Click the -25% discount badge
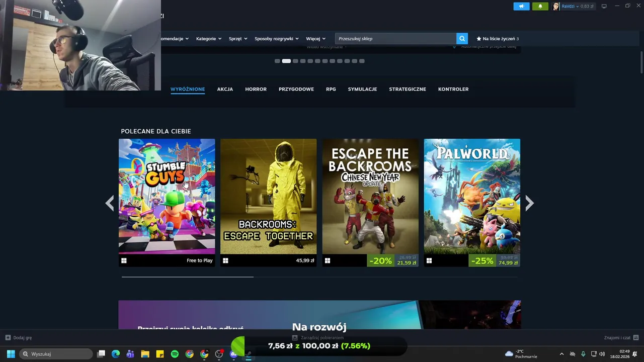 tap(482, 260)
